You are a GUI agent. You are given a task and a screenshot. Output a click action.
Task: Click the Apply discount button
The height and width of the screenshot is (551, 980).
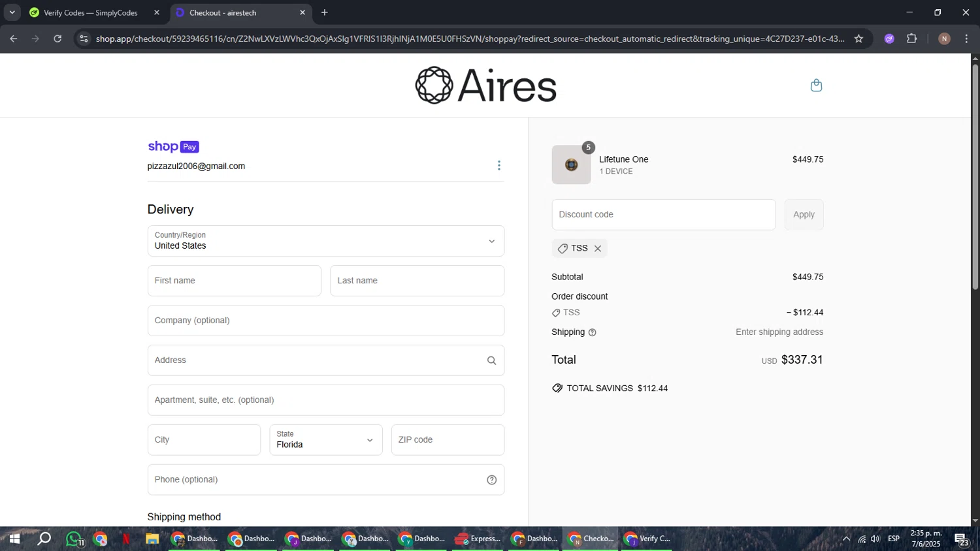coord(804,215)
